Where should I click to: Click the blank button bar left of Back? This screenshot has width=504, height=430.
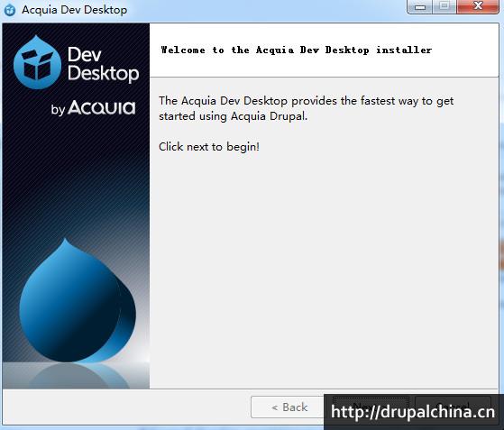pos(126,407)
